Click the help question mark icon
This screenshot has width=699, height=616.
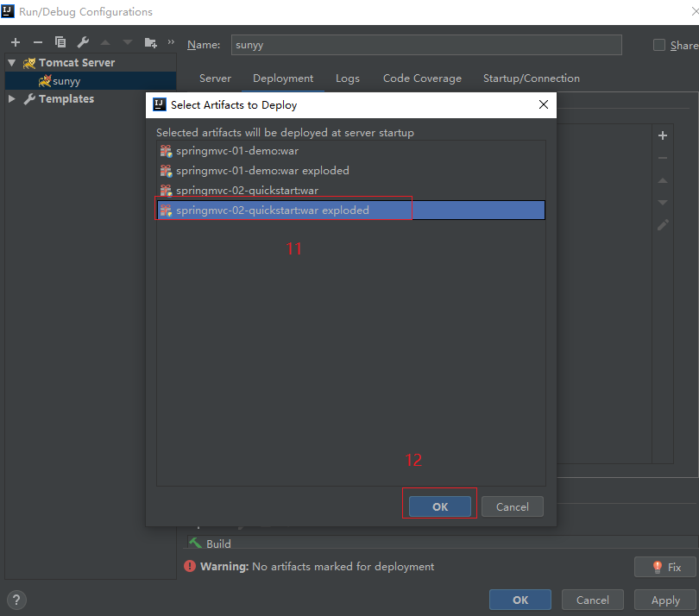pyautogui.click(x=16, y=600)
